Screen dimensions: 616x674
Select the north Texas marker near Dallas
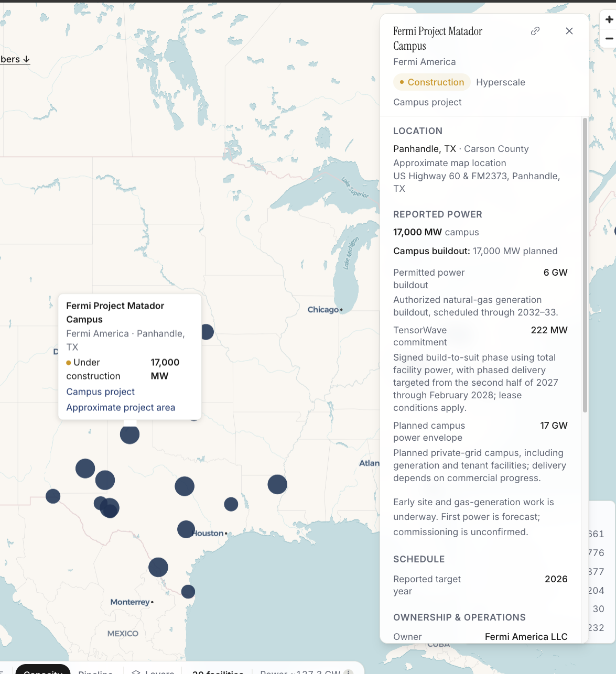pos(185,486)
